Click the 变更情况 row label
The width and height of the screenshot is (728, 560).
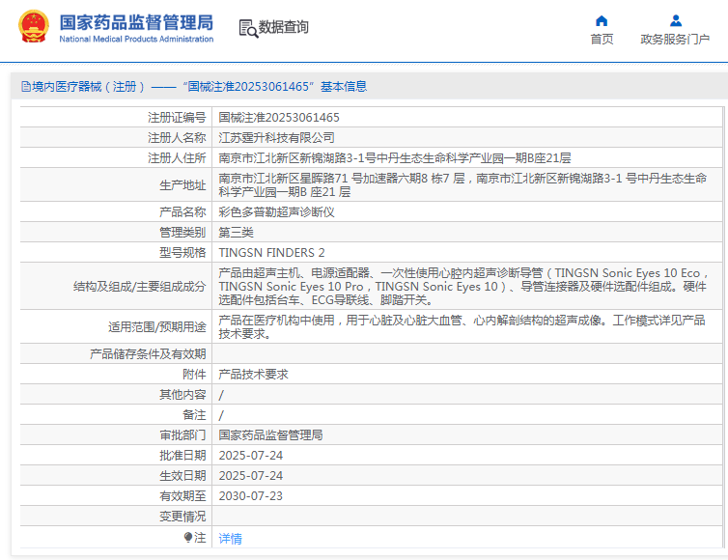[182, 517]
